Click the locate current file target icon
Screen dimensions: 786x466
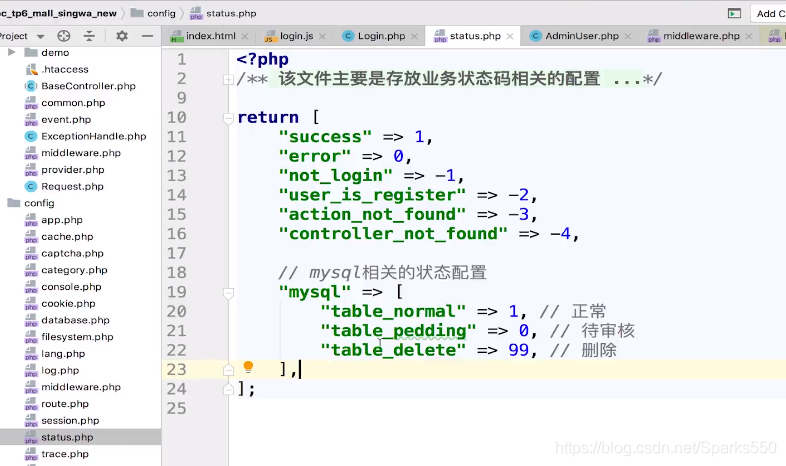point(64,36)
